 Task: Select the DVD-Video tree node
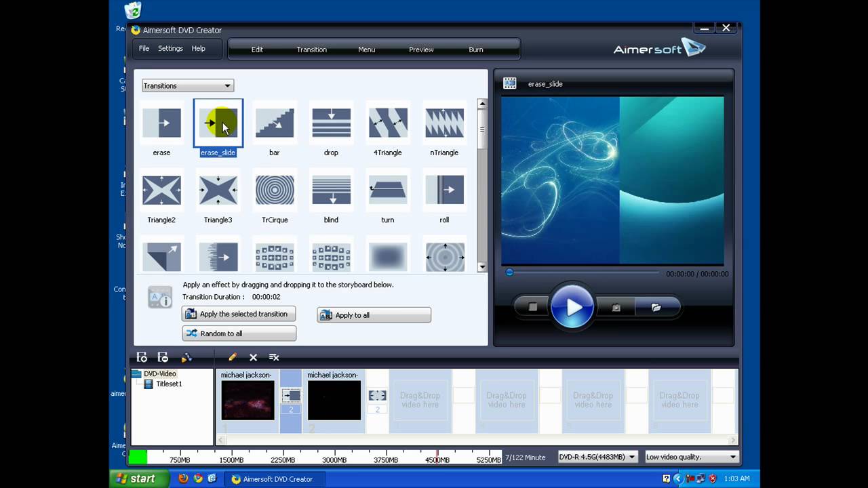pos(159,373)
